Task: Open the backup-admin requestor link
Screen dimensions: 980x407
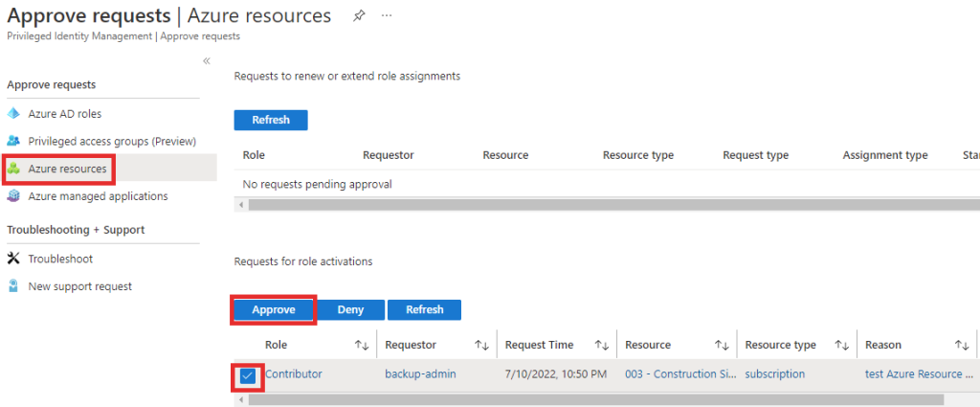Action: click(x=421, y=373)
